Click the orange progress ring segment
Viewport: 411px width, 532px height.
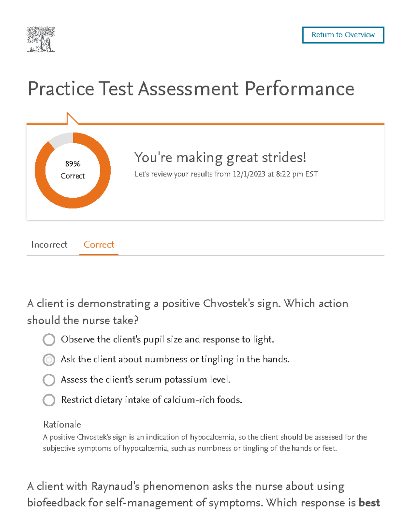point(73,203)
